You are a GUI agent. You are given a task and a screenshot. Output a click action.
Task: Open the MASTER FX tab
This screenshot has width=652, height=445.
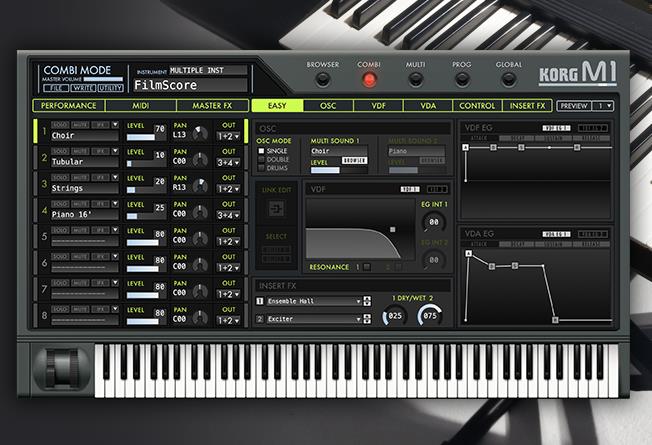point(212,106)
